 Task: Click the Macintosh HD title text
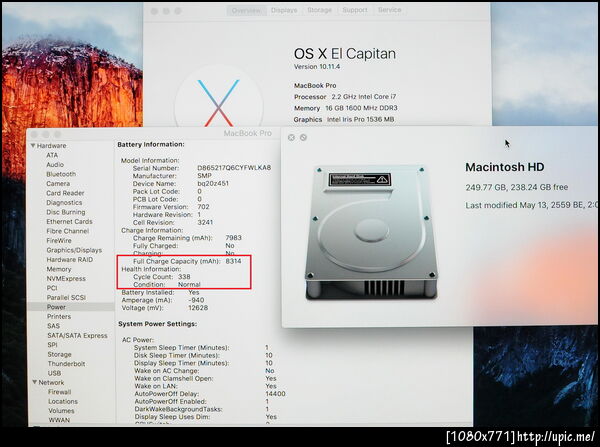(x=505, y=167)
